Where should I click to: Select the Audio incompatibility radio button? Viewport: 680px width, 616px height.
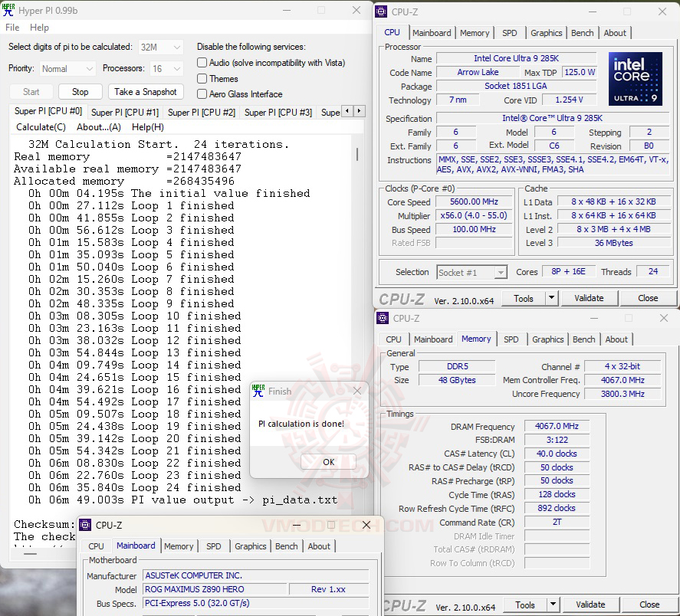tap(201, 63)
